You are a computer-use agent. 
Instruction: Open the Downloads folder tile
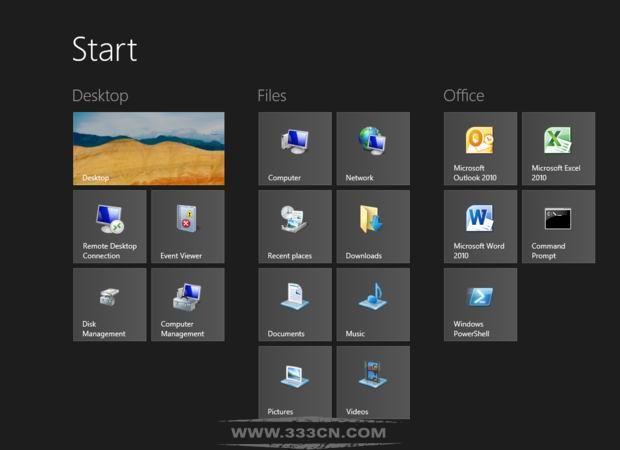click(373, 227)
